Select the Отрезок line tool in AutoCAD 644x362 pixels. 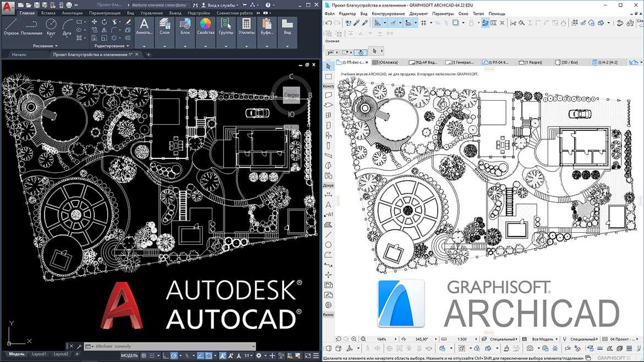(x=11, y=27)
